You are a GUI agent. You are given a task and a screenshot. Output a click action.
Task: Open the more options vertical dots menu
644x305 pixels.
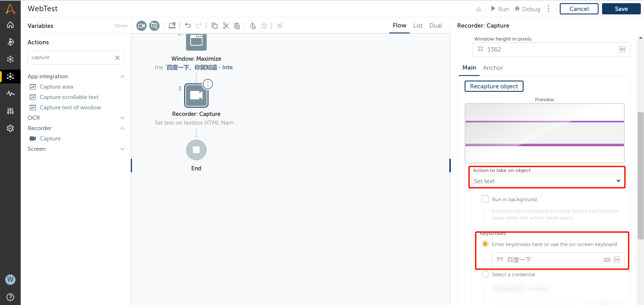[549, 9]
